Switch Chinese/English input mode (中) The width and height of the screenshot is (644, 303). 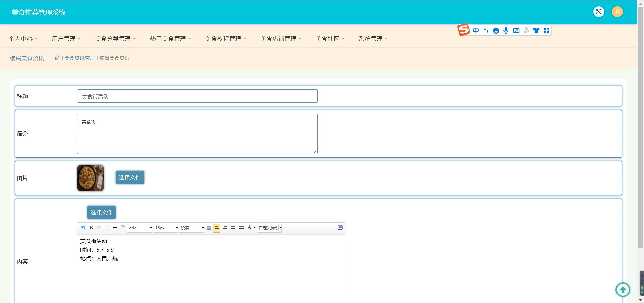(x=476, y=31)
